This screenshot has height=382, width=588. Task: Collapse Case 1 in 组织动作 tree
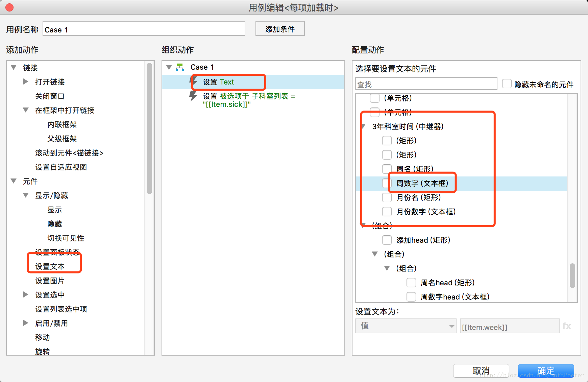point(169,67)
